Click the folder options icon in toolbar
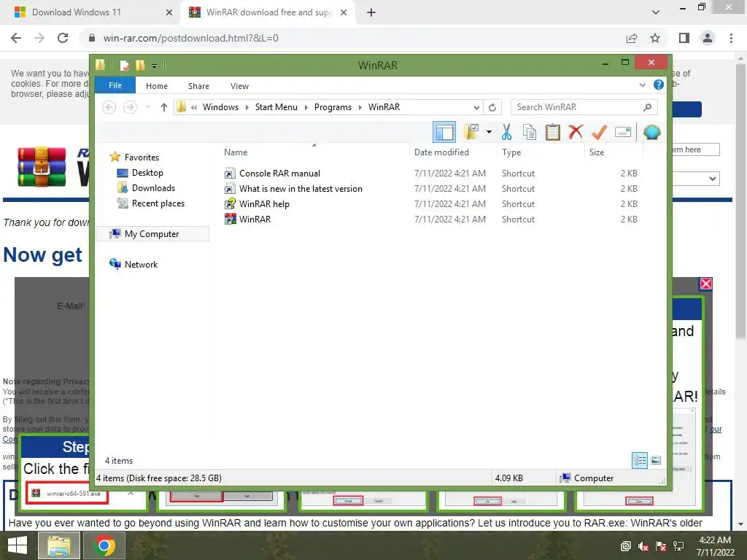The height and width of the screenshot is (560, 747). pyautogui.click(x=471, y=132)
